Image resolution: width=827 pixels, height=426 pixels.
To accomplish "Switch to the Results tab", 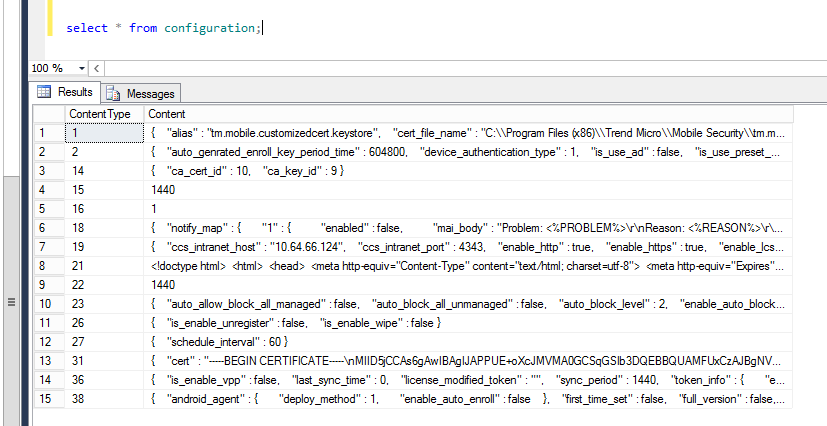I will [x=65, y=92].
